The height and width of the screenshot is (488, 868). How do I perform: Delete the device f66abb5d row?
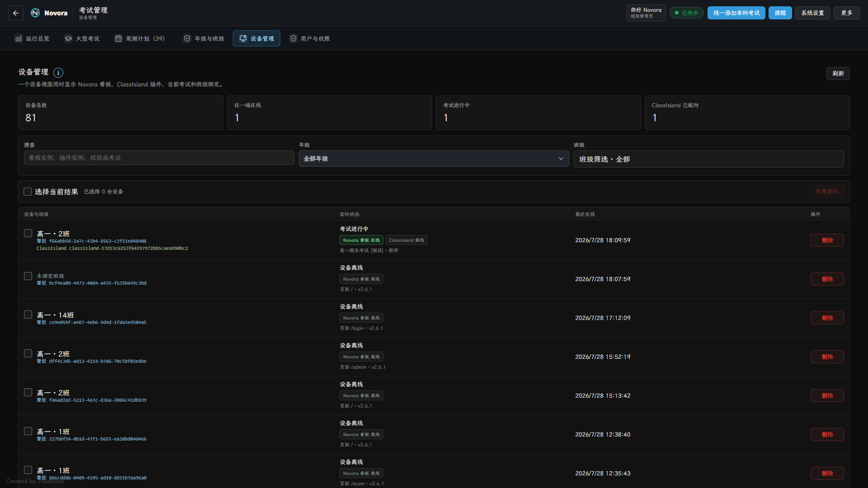827,240
